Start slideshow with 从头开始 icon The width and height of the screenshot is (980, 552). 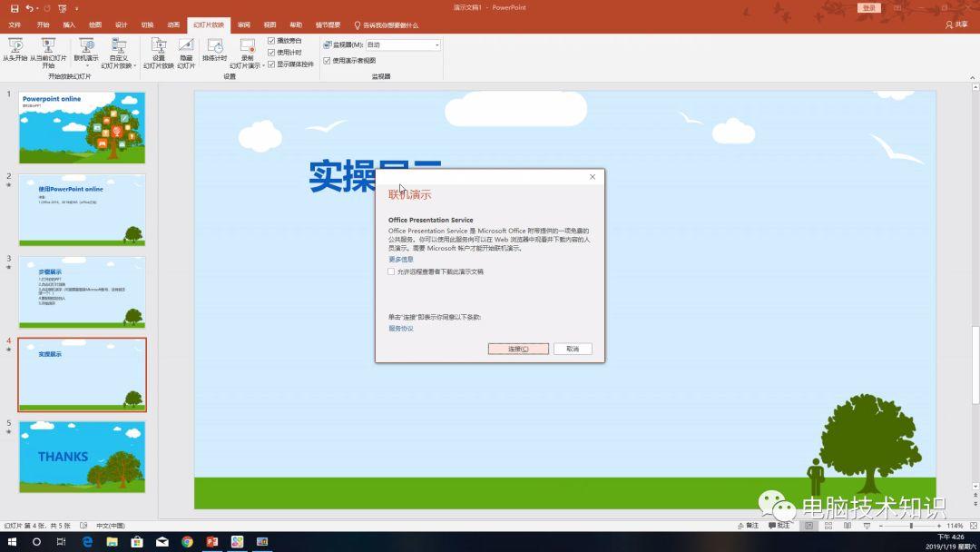15,49
